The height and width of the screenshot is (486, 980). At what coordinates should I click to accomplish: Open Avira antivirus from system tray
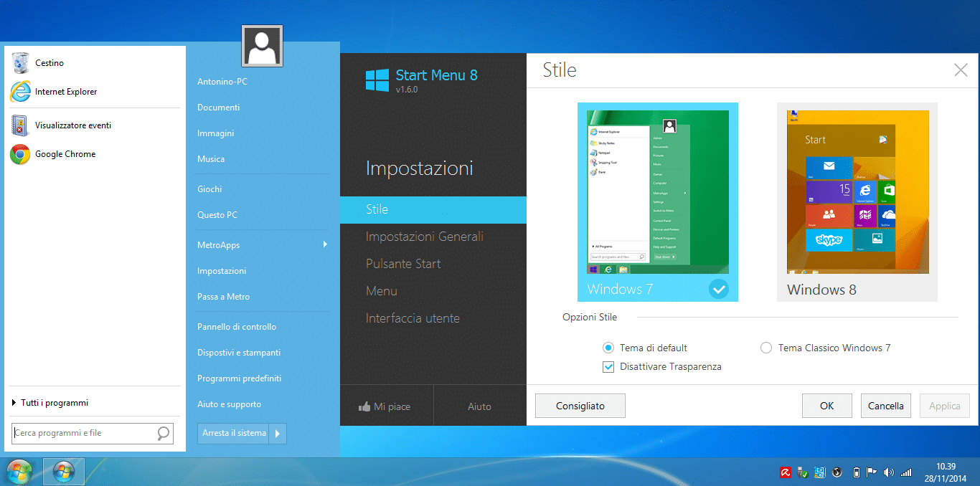pyautogui.click(x=786, y=472)
